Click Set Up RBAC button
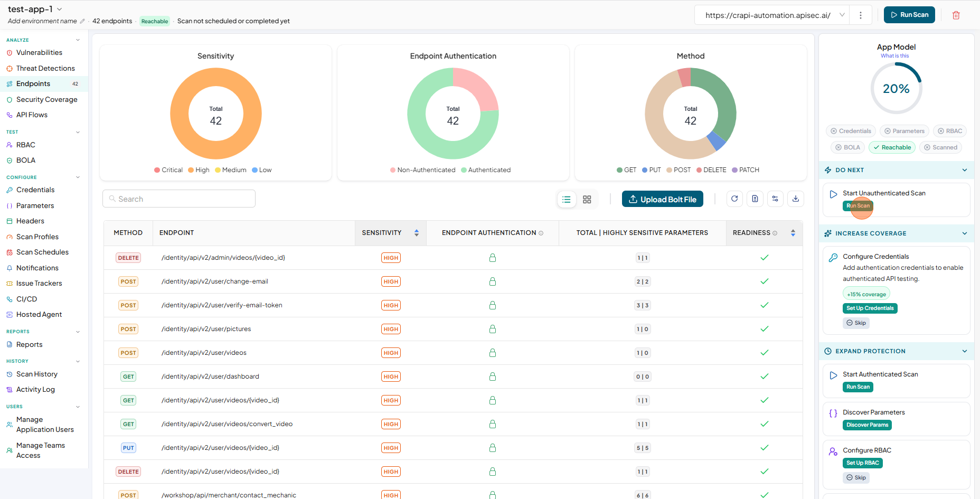980x499 pixels. (862, 463)
